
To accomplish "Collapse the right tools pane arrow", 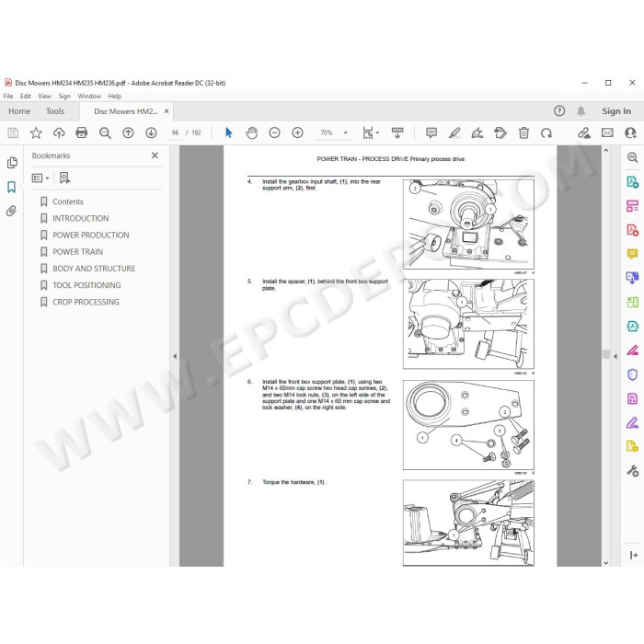I will tap(615, 356).
